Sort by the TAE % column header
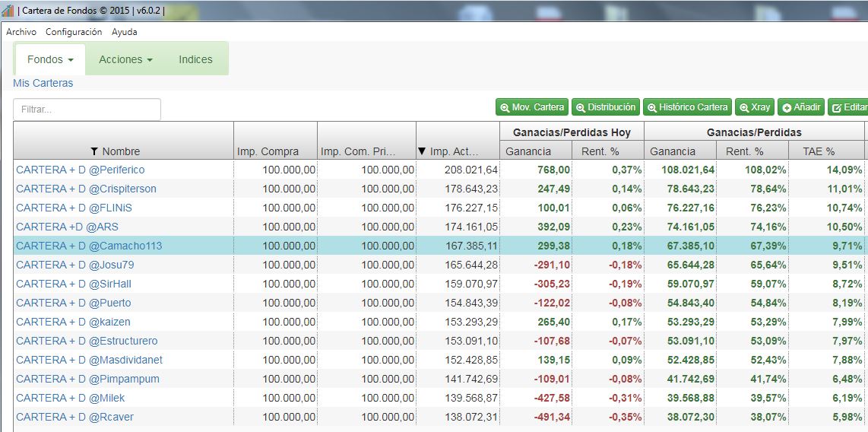The image size is (868, 432). coord(819,151)
